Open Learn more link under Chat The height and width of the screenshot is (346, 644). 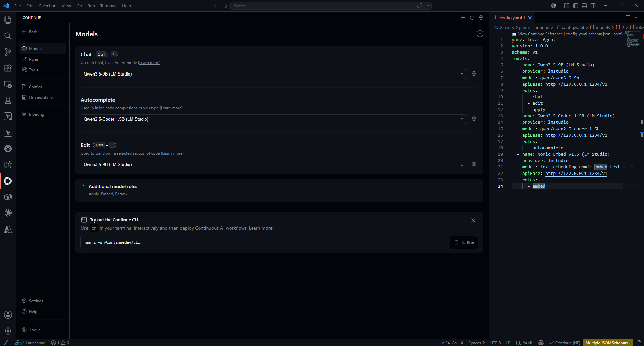(149, 63)
